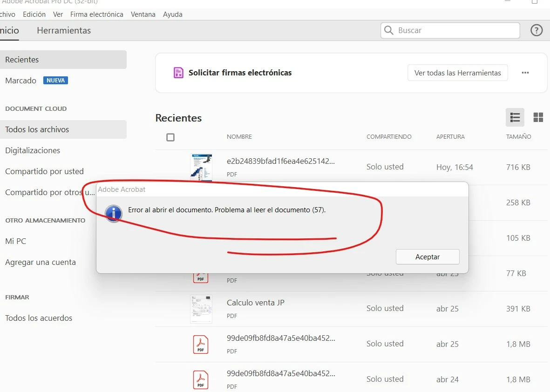Open the three-dots more options menu

tap(525, 73)
